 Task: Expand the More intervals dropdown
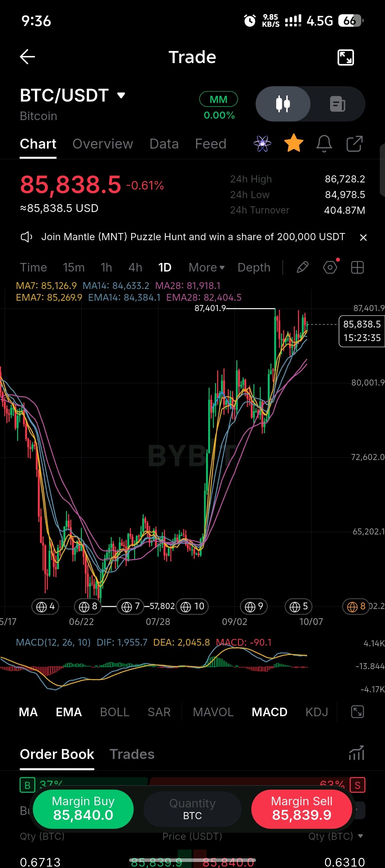(x=207, y=268)
